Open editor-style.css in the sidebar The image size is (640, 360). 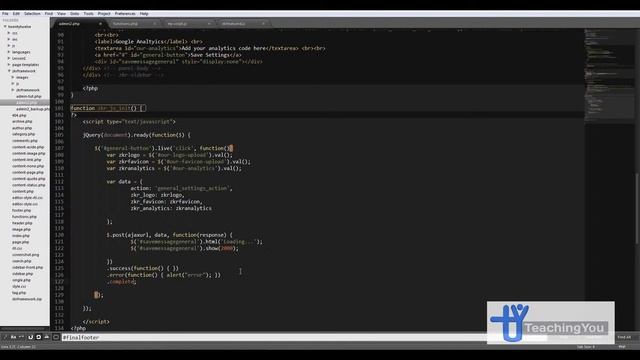point(25,204)
